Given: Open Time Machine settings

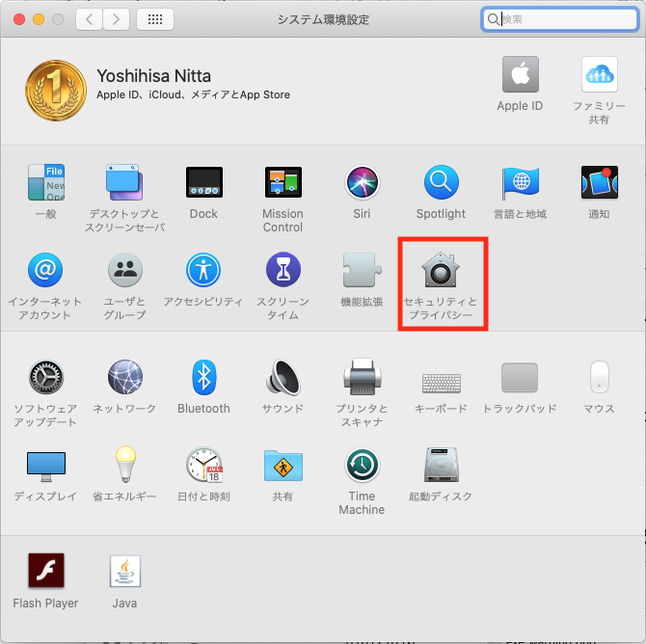Looking at the screenshot, I should 362,466.
